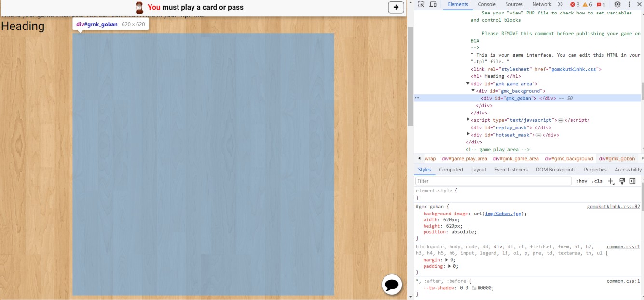Image resolution: width=644 pixels, height=300 pixels.
Task: Click the highlighted gmk_goban board area
Action: (x=203, y=164)
